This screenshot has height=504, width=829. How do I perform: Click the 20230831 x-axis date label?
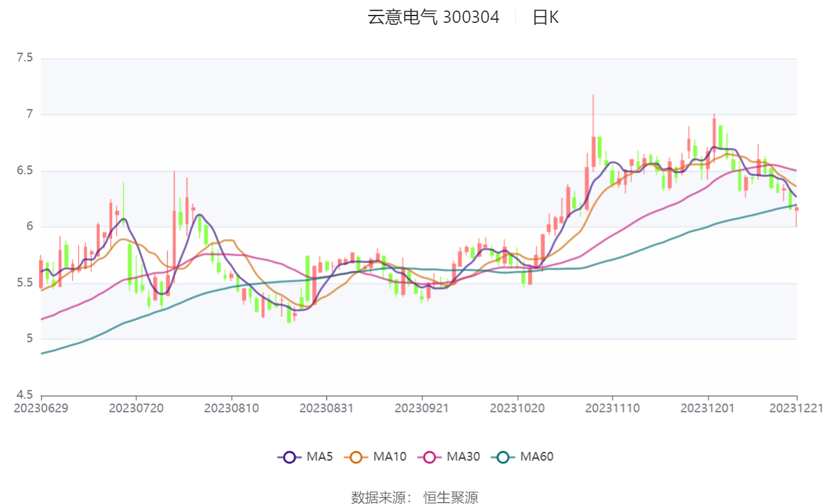coord(327,409)
